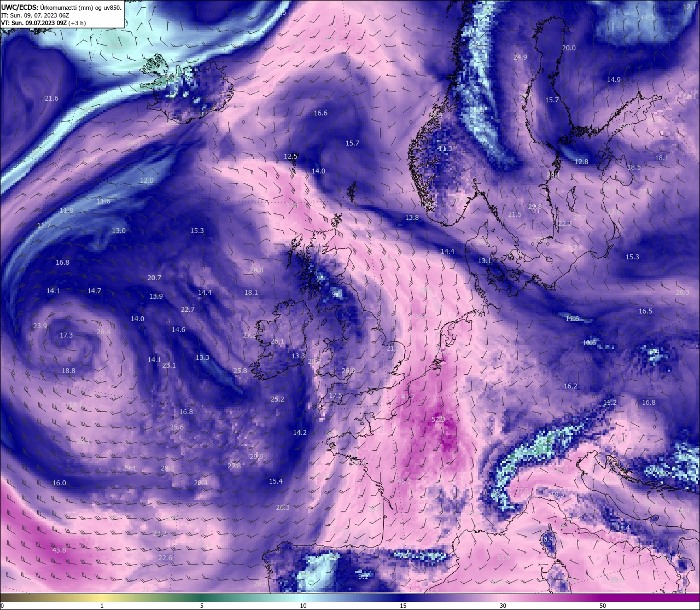Image resolution: width=700 pixels, height=610 pixels.
Task: Click the 25.8 value southwest of Ireland
Action: (240, 371)
